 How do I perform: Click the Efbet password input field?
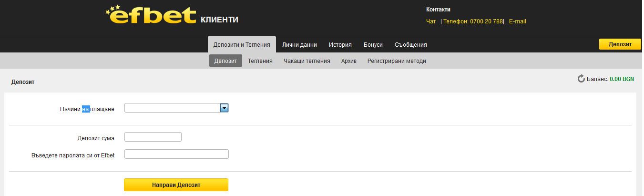(176, 154)
